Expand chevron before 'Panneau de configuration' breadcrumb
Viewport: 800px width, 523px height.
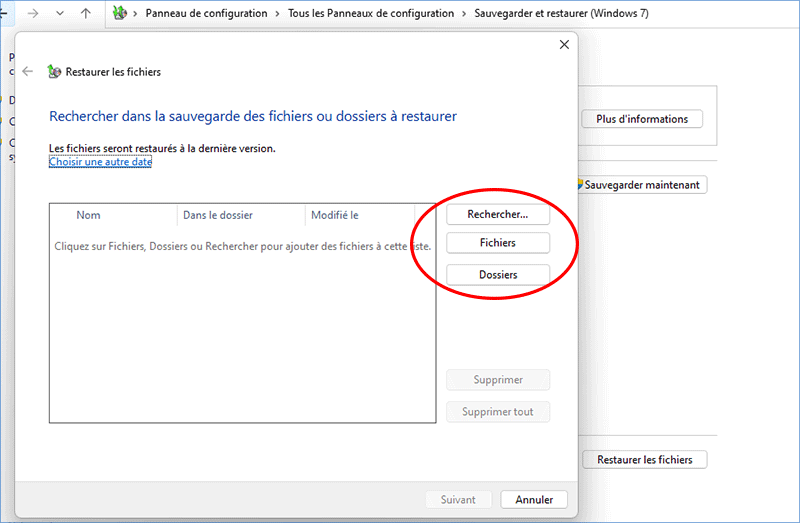135,14
